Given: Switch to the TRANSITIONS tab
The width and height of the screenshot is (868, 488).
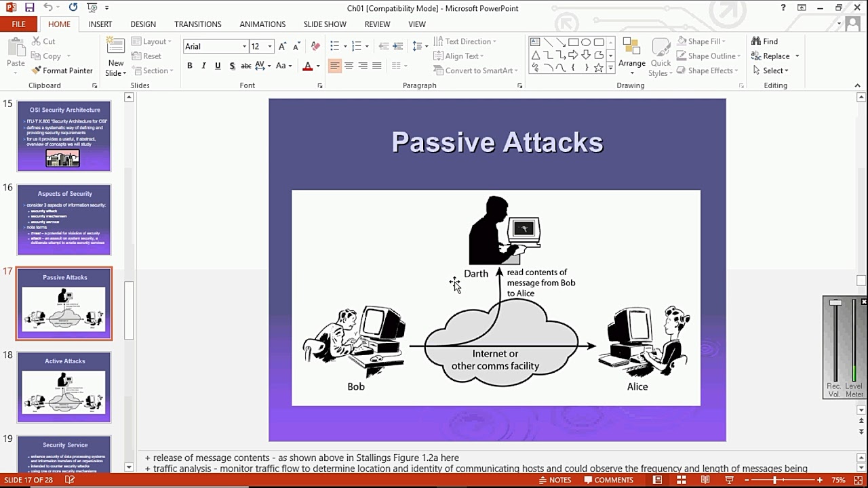Looking at the screenshot, I should coord(198,24).
